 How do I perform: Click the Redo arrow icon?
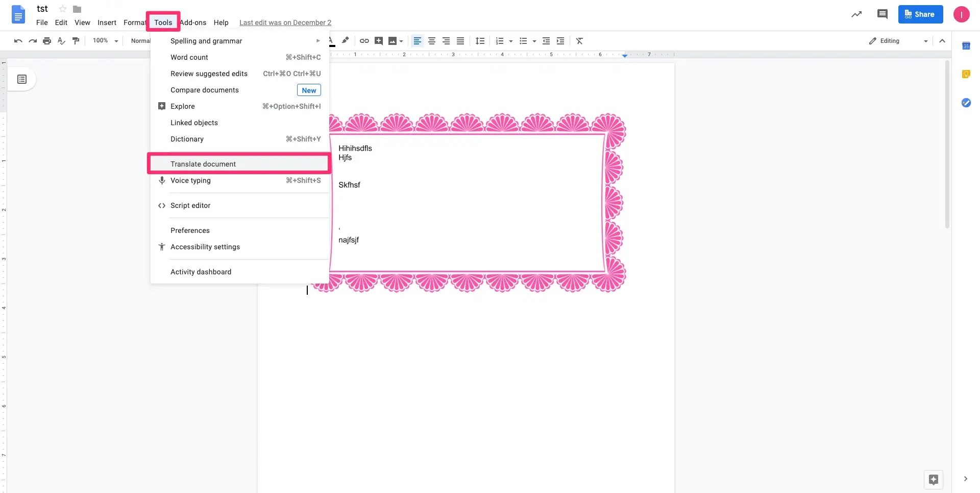[x=33, y=41]
